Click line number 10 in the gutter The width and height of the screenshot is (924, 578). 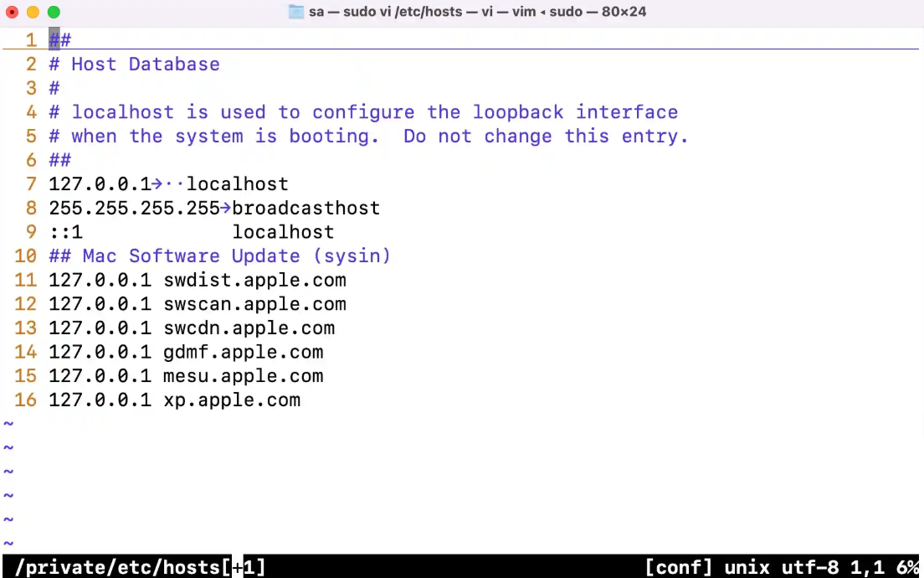click(x=26, y=255)
